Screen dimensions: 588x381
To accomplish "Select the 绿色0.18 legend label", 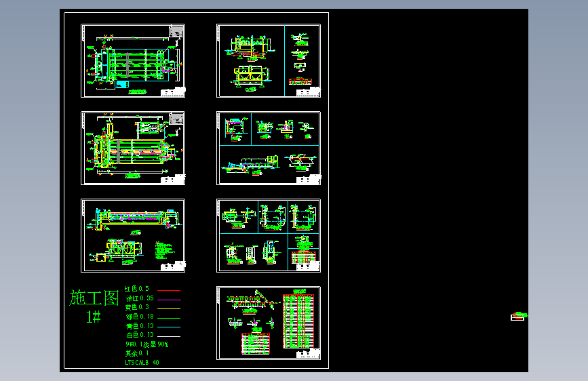I will pos(140,317).
